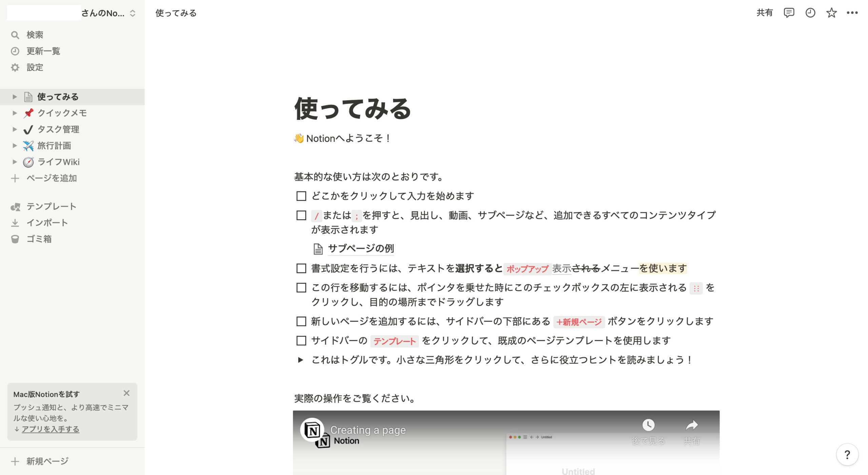Open 更新一覧 in the sidebar
The width and height of the screenshot is (868, 475).
coord(72,51)
